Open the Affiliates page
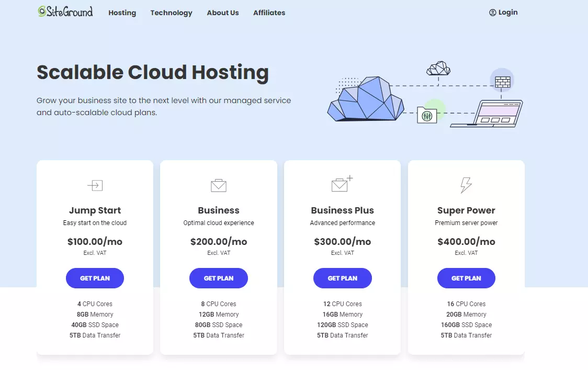 click(269, 13)
